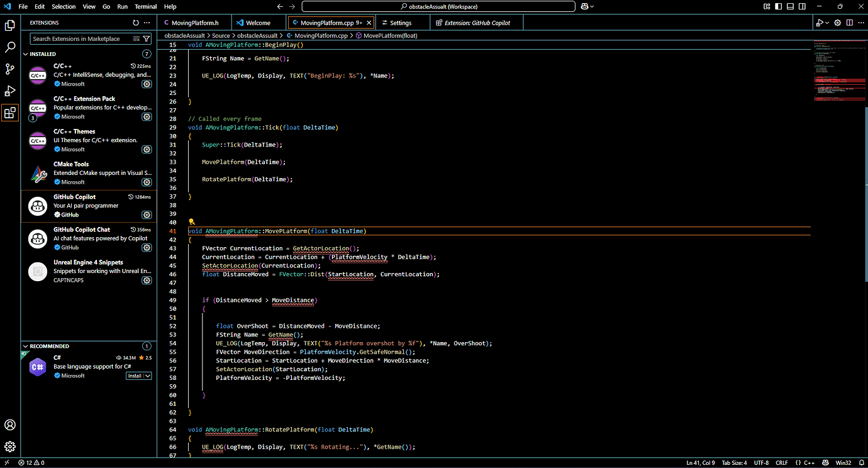Show the errors and warnings count
The width and height of the screenshot is (868, 468).
[31, 463]
